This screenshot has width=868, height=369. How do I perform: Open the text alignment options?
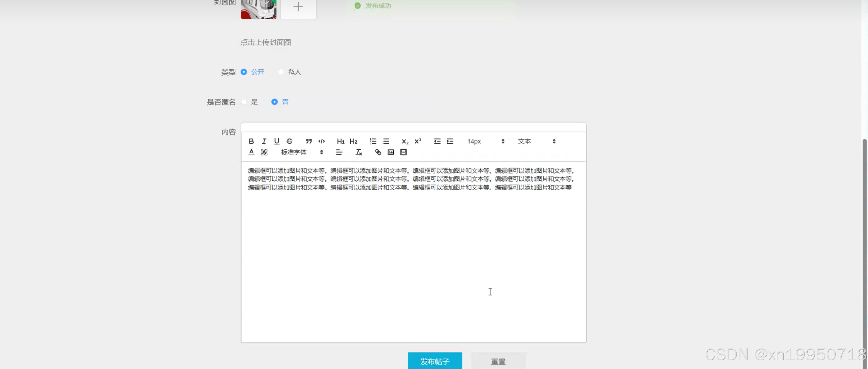[339, 152]
